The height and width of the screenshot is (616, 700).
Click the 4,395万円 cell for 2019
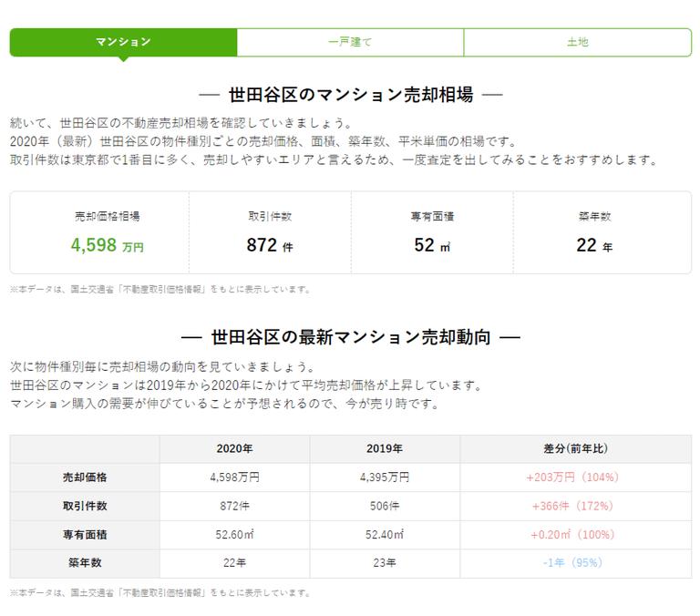385,477
